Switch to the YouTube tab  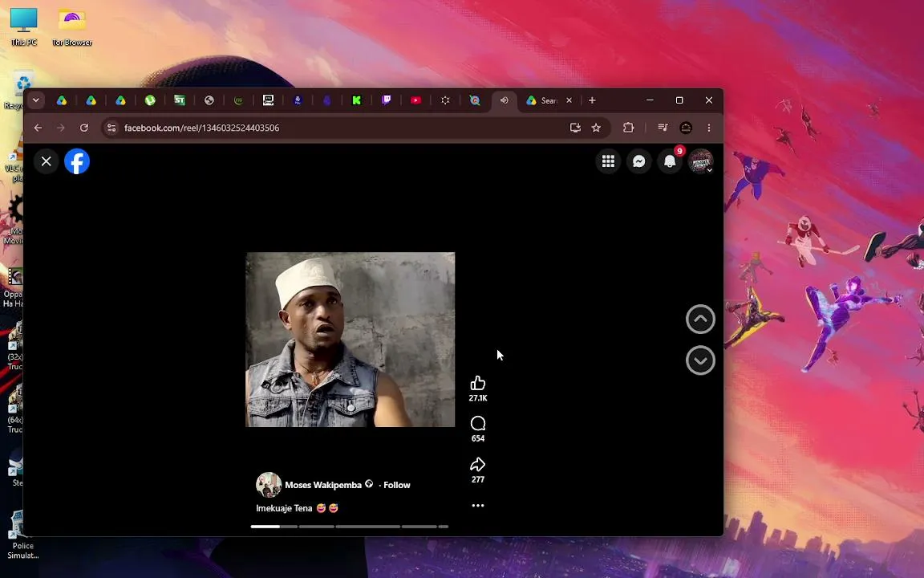coord(415,100)
